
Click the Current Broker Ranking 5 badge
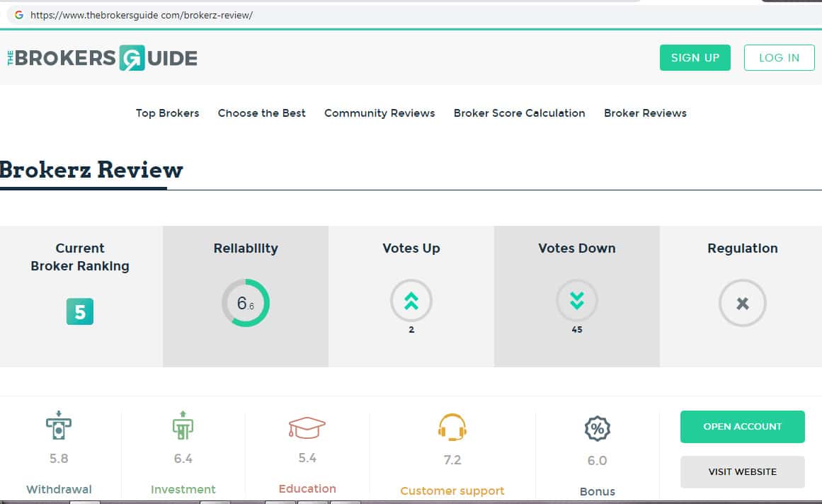tap(80, 312)
